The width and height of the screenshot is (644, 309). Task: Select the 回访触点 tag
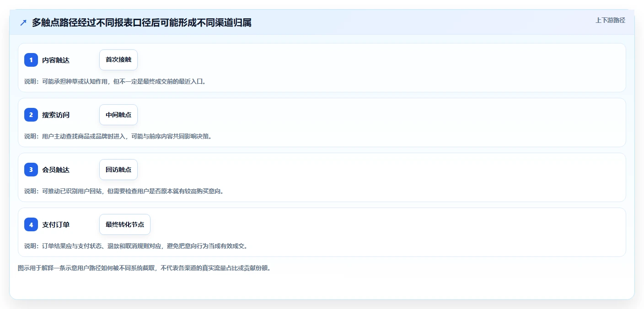click(x=118, y=170)
